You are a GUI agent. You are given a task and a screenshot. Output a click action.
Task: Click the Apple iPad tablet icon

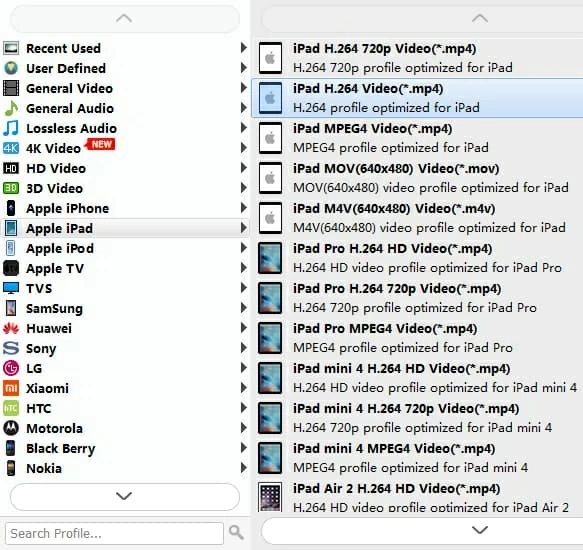(x=11, y=229)
